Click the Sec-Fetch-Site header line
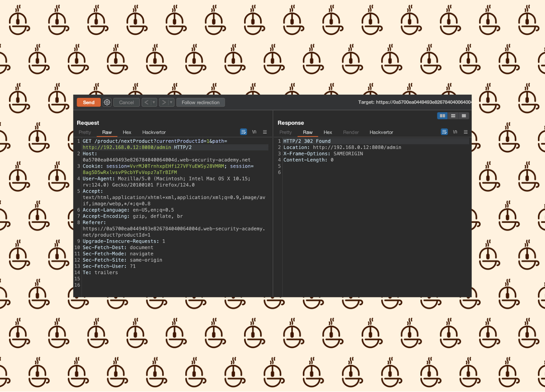The width and height of the screenshot is (545, 392). (122, 260)
